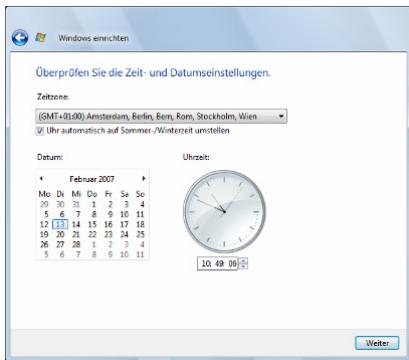Click the hours value 10 in time field

tap(206, 264)
